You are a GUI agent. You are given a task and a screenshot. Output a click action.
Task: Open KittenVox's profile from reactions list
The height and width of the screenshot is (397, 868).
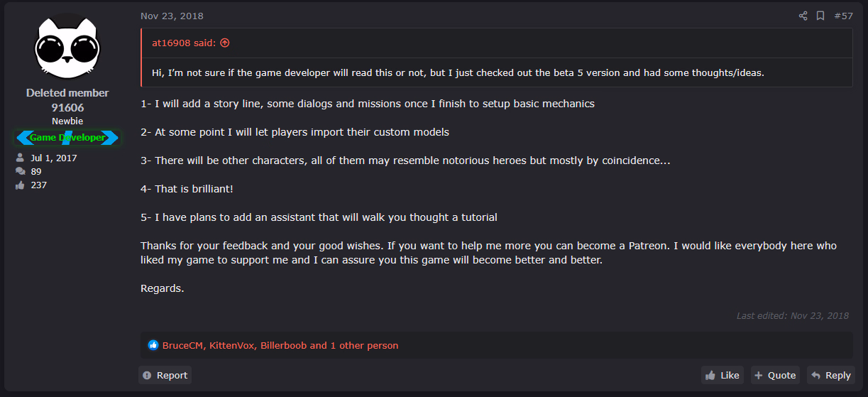tap(232, 345)
